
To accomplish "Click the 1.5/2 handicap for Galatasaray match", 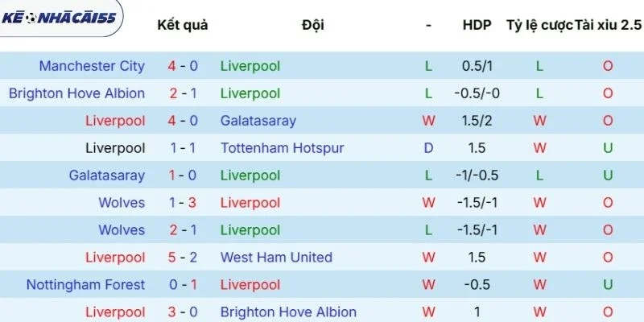I will [x=477, y=121].
